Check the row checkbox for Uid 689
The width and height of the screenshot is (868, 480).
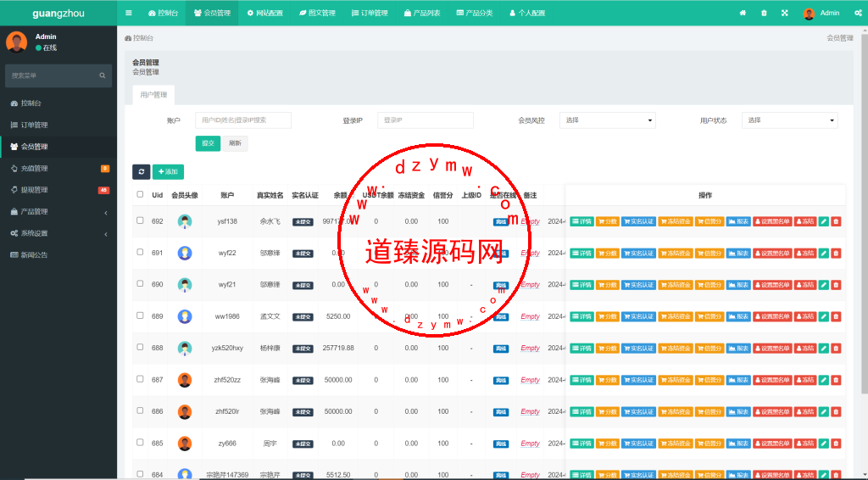coord(140,315)
